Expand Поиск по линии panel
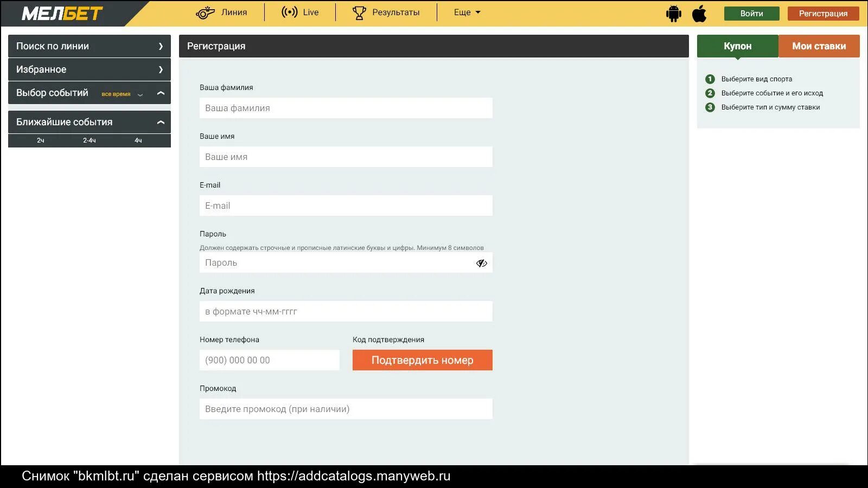The image size is (868, 488). [x=90, y=46]
